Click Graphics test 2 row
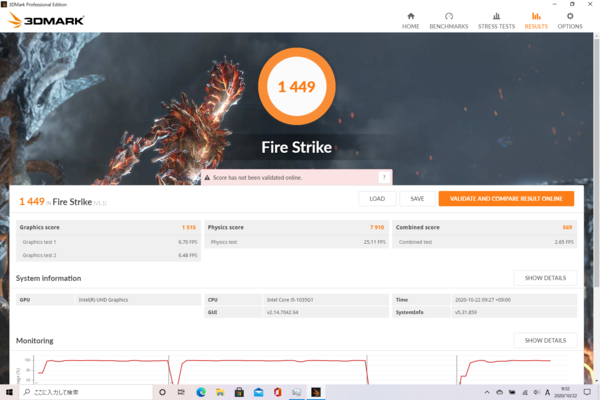 coord(108,255)
